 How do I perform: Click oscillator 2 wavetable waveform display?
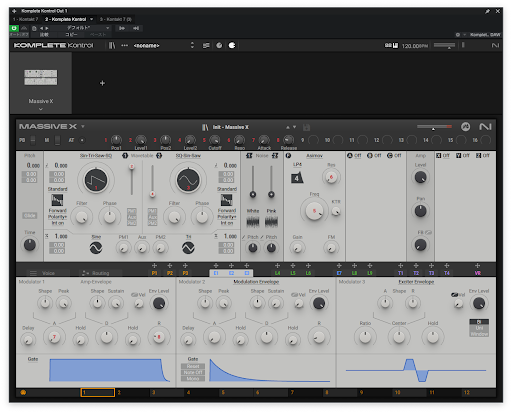(188, 180)
